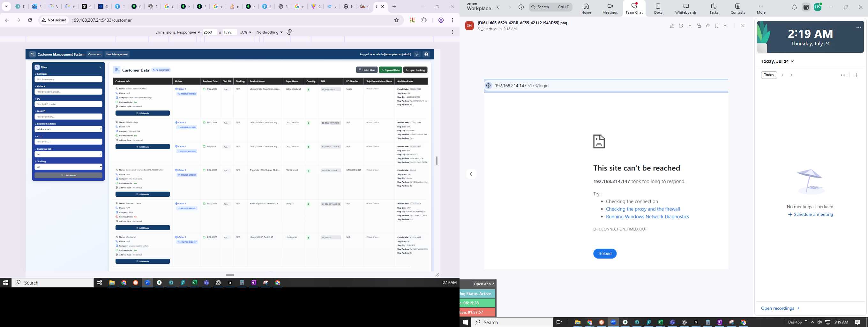Viewport: 868px width, 327px height.
Task: Focus the Zoom Search box
Action: point(550,7)
